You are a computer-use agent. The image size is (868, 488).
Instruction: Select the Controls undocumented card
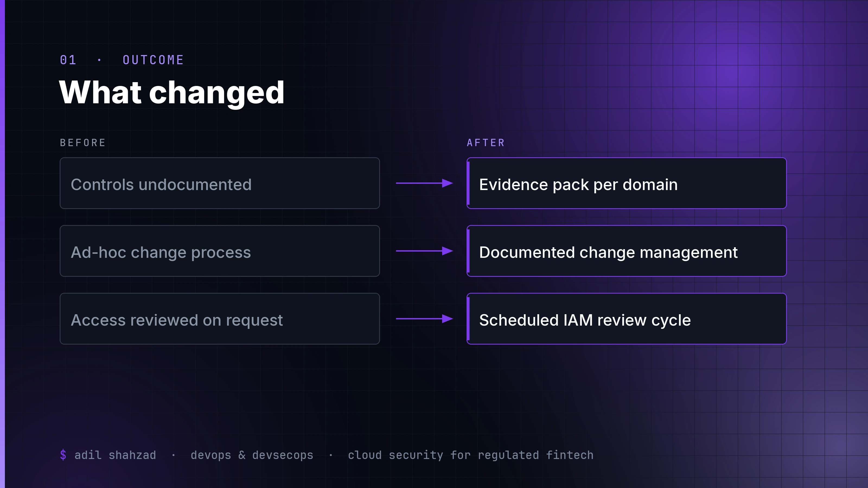click(220, 183)
